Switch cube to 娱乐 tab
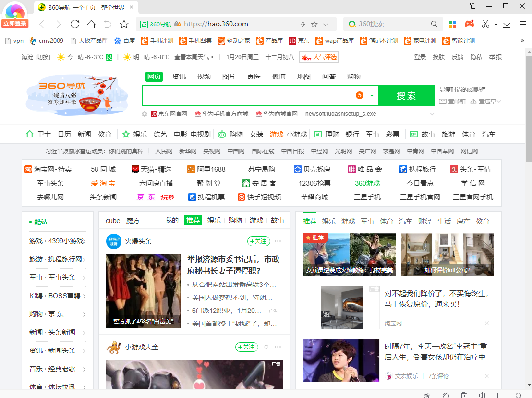 point(214,221)
